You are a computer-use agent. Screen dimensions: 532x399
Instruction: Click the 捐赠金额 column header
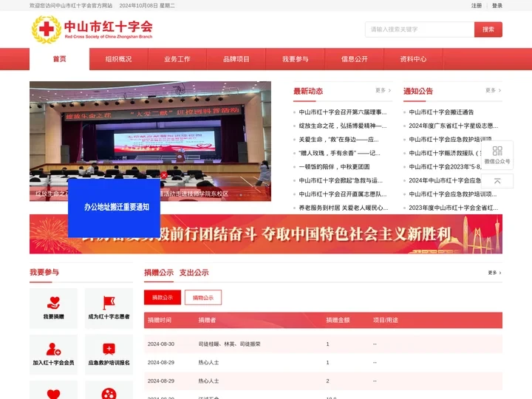[x=338, y=320]
